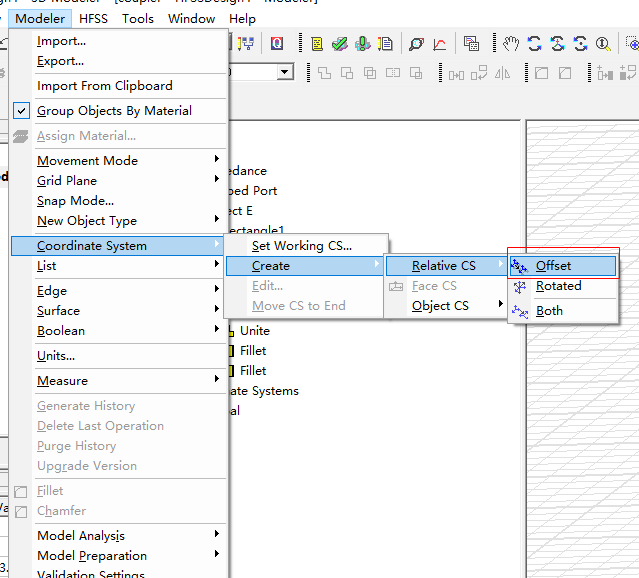Select Unite operation in history tree

tap(255, 331)
